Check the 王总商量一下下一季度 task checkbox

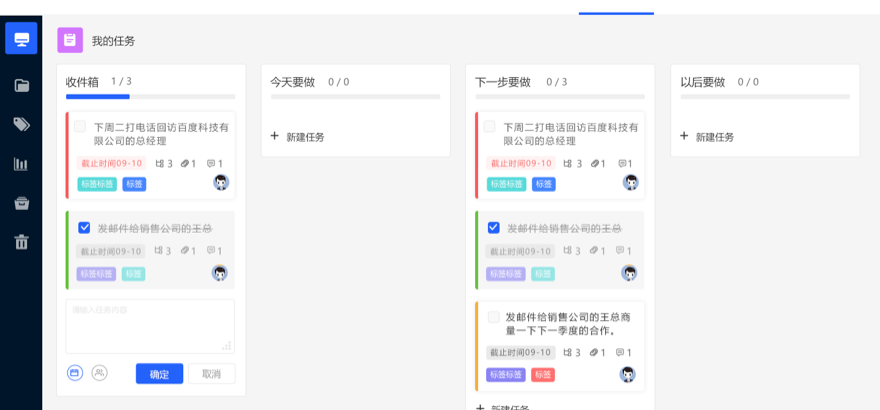point(493,317)
